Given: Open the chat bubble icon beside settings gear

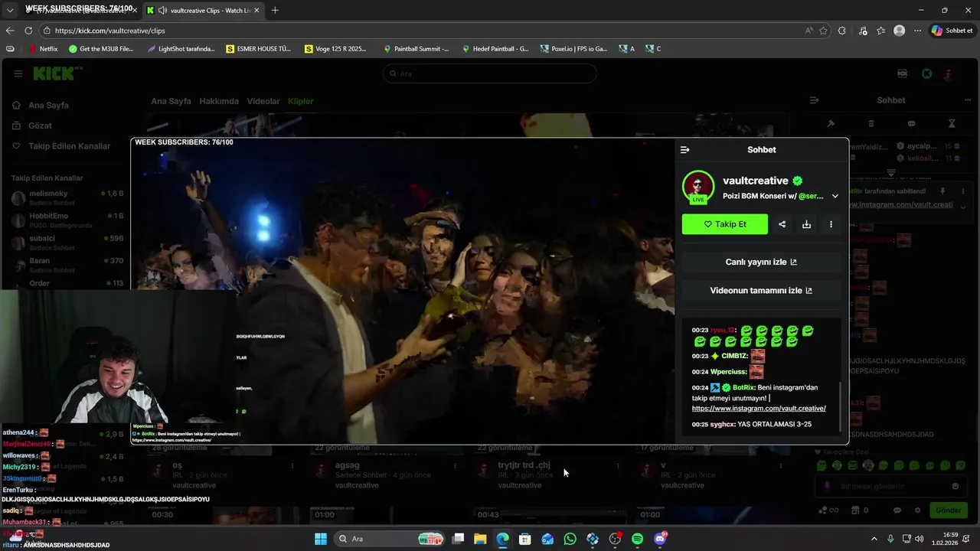Looking at the screenshot, I should pyautogui.click(x=897, y=510).
